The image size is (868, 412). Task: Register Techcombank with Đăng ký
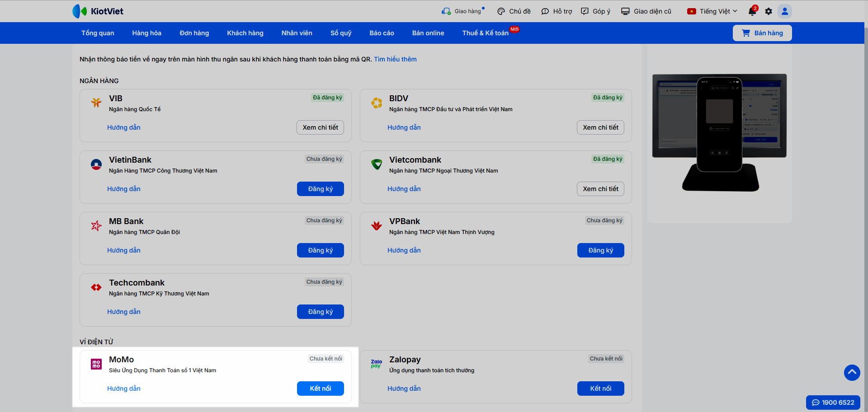pyautogui.click(x=321, y=312)
